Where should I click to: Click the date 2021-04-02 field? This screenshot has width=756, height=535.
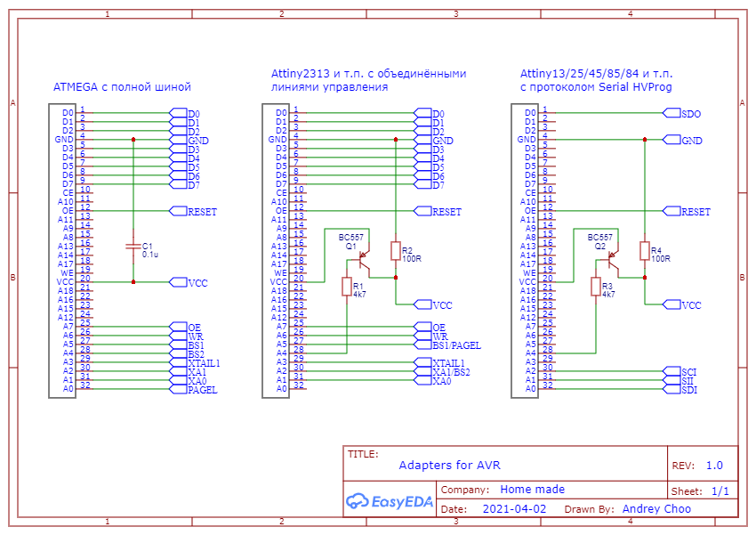point(514,508)
